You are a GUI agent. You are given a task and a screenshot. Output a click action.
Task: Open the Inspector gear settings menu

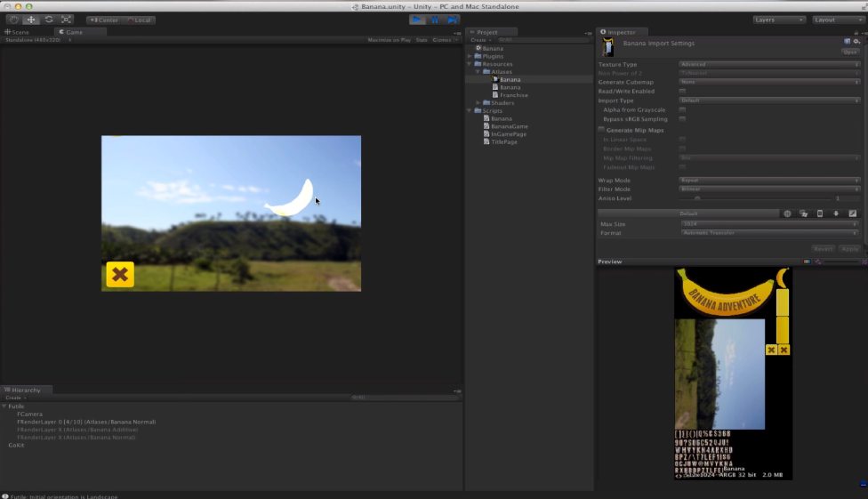click(x=856, y=42)
